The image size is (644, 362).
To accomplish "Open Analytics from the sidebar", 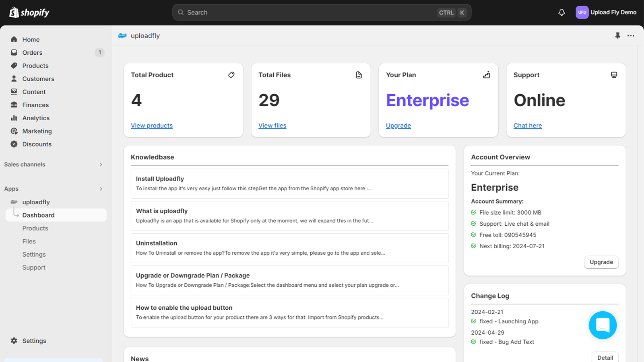I will click(x=35, y=118).
